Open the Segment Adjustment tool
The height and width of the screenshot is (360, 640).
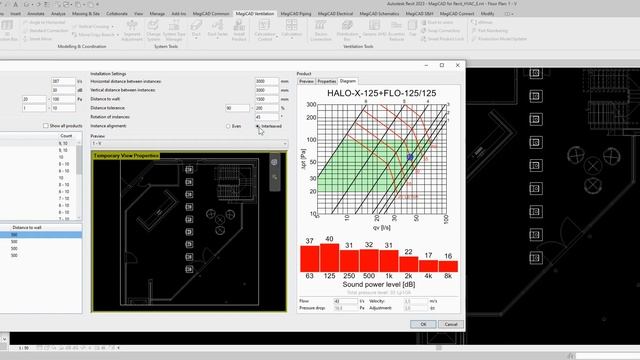[132, 30]
